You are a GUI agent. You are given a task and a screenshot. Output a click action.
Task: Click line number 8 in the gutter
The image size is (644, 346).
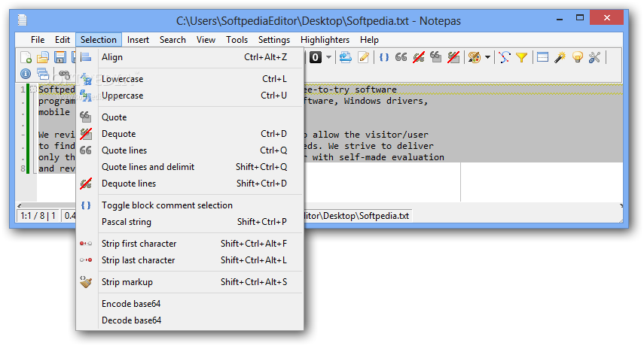click(x=23, y=168)
